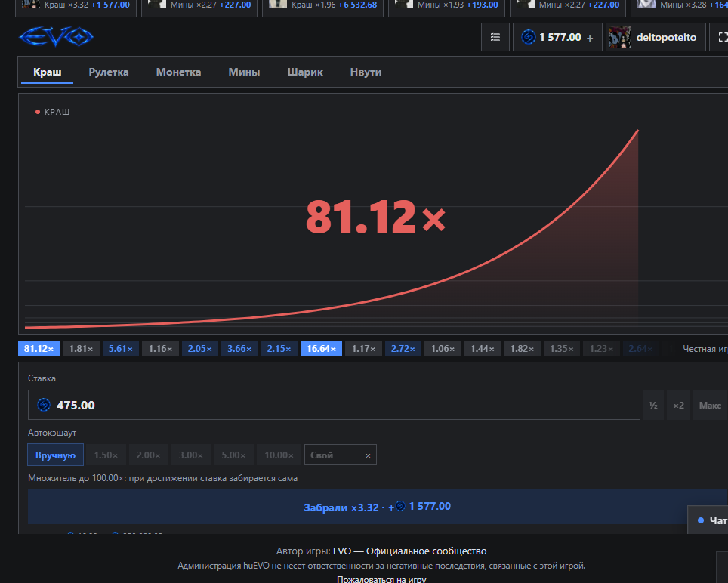Set maximum bet with Макс
The image size is (728, 583).
[710, 405]
